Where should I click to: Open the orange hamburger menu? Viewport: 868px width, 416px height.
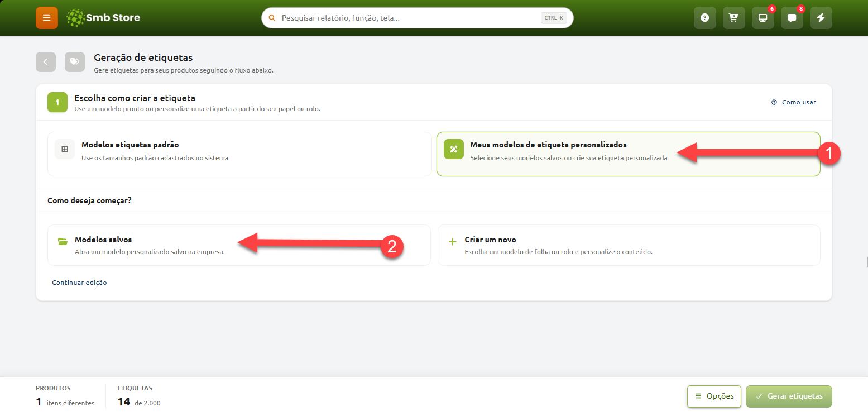pyautogui.click(x=47, y=18)
